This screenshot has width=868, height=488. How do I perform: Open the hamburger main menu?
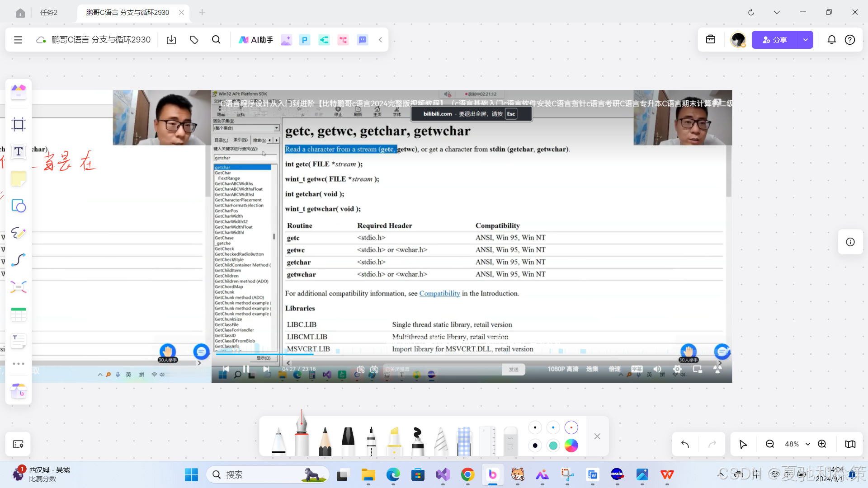18,40
